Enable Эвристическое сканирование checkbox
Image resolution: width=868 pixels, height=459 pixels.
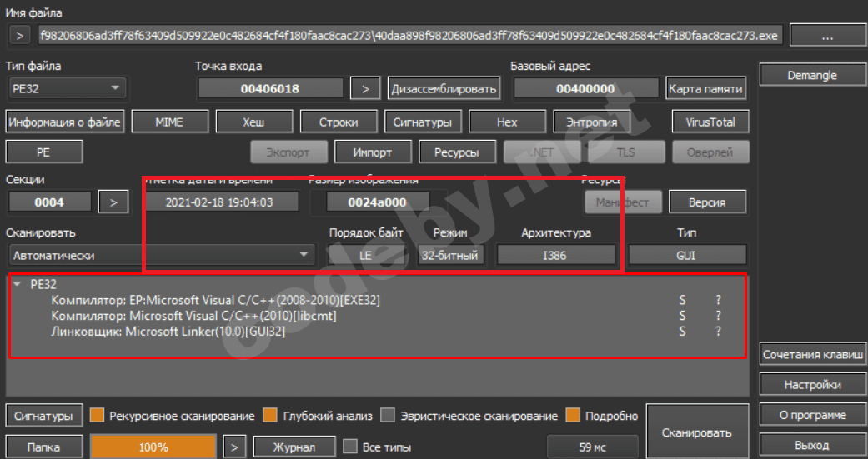click(388, 416)
